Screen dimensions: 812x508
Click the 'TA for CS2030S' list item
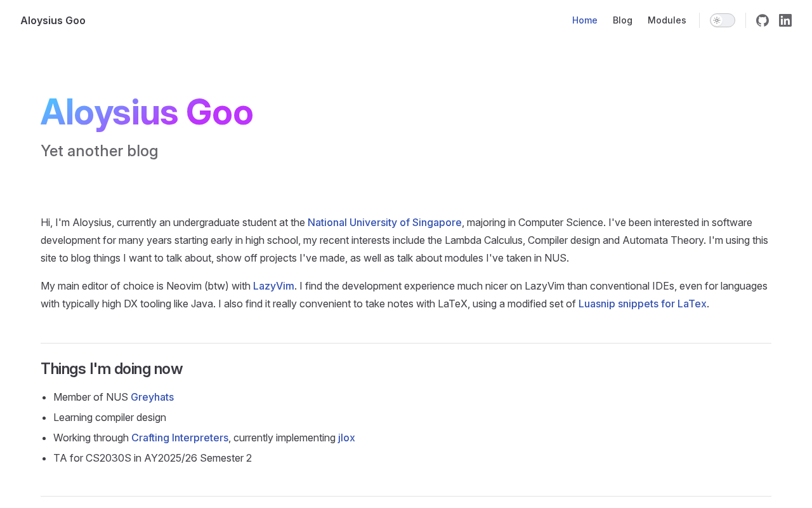152,458
